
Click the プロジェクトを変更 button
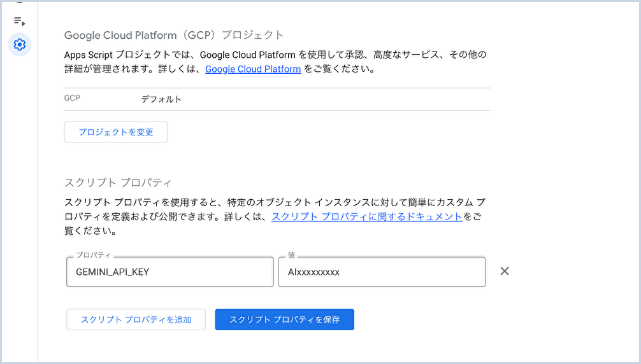coord(116,132)
